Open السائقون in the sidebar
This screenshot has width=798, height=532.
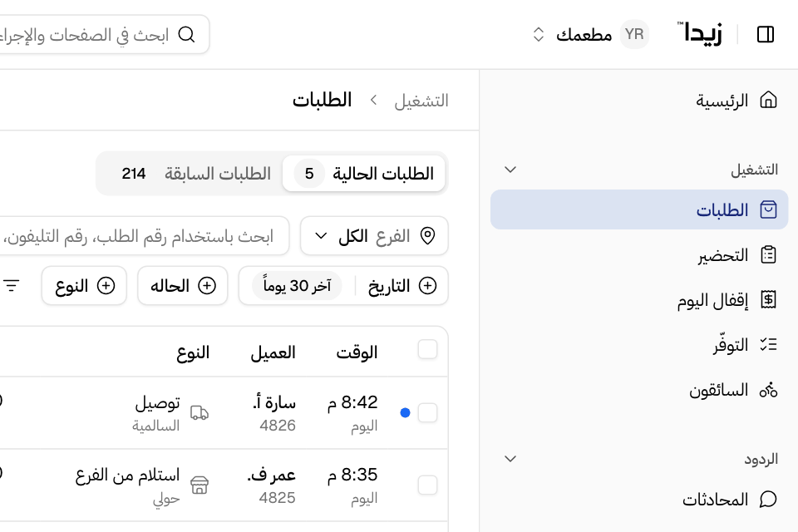pyautogui.click(x=639, y=390)
